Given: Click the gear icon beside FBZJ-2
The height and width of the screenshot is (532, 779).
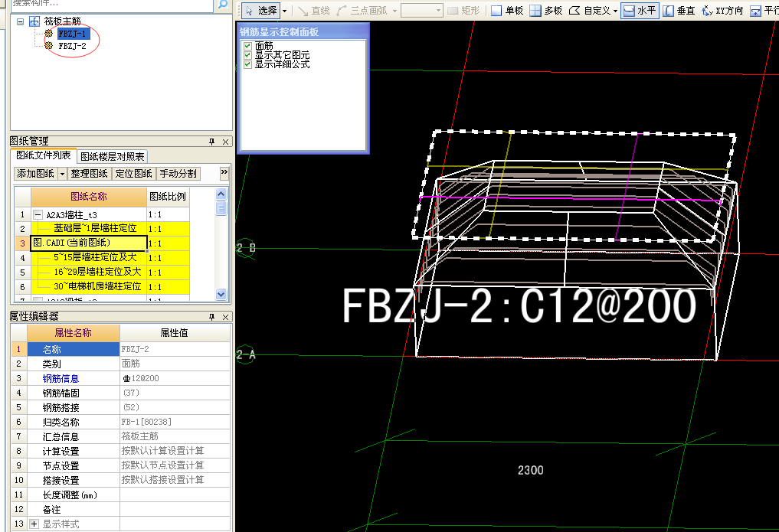Looking at the screenshot, I should pyautogui.click(x=49, y=45).
